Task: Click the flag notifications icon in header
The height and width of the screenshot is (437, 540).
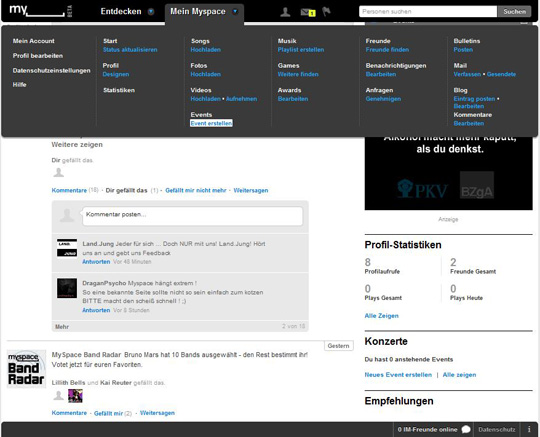Action: pyautogui.click(x=326, y=11)
